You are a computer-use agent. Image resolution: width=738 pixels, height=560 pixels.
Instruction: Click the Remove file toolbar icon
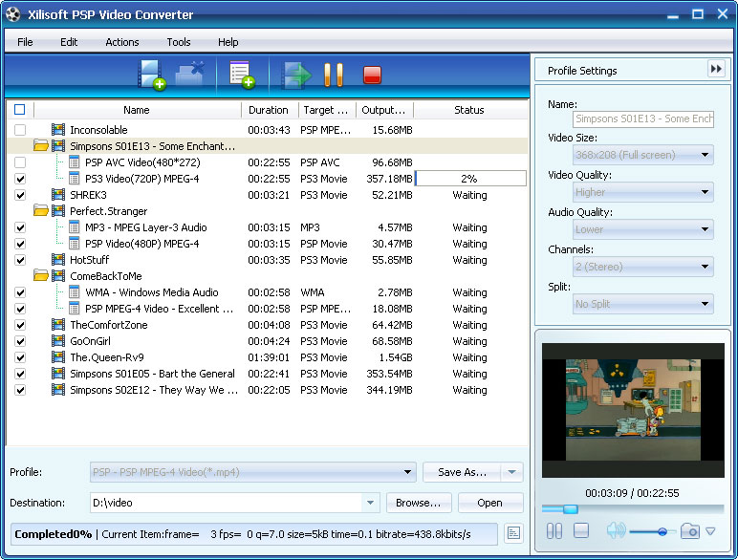[x=190, y=74]
